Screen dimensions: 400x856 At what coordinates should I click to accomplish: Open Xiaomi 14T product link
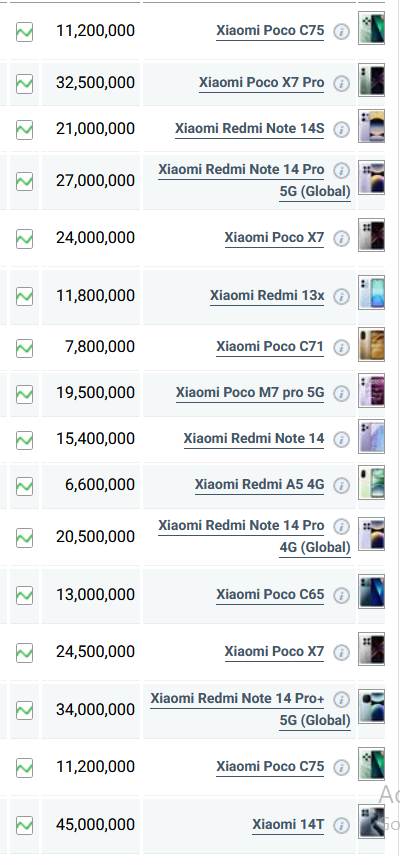point(288,824)
